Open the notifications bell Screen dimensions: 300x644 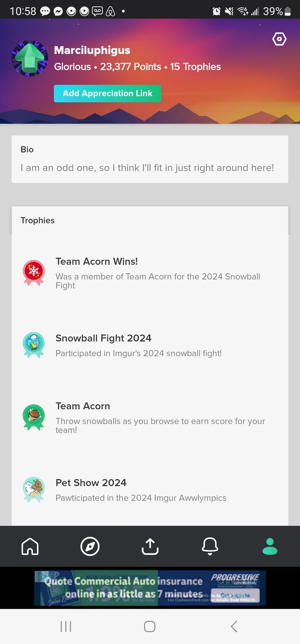[210, 547]
